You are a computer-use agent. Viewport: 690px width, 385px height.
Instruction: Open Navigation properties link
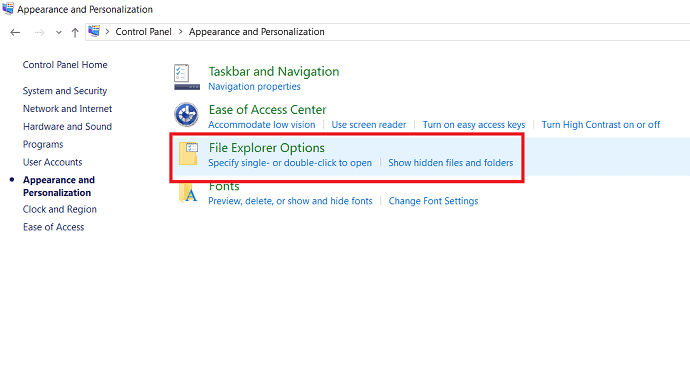[x=254, y=87]
